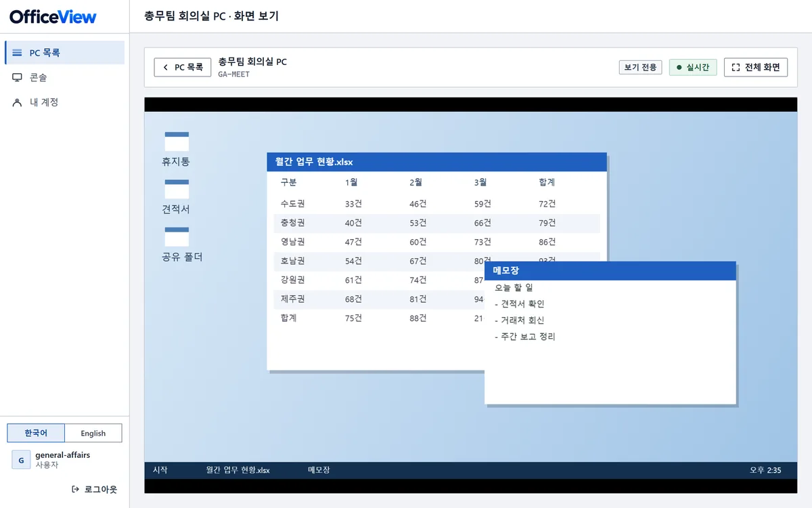Click the 보기 전용 badge

[640, 68]
